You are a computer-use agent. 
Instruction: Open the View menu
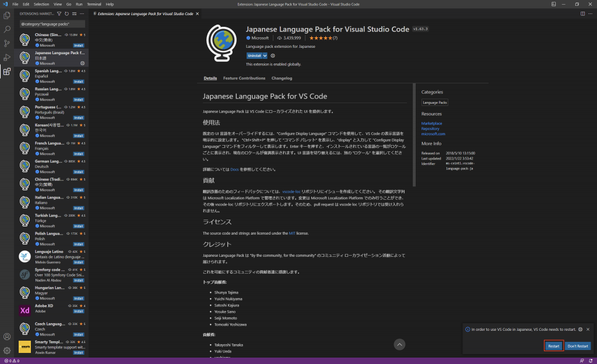[58, 4]
